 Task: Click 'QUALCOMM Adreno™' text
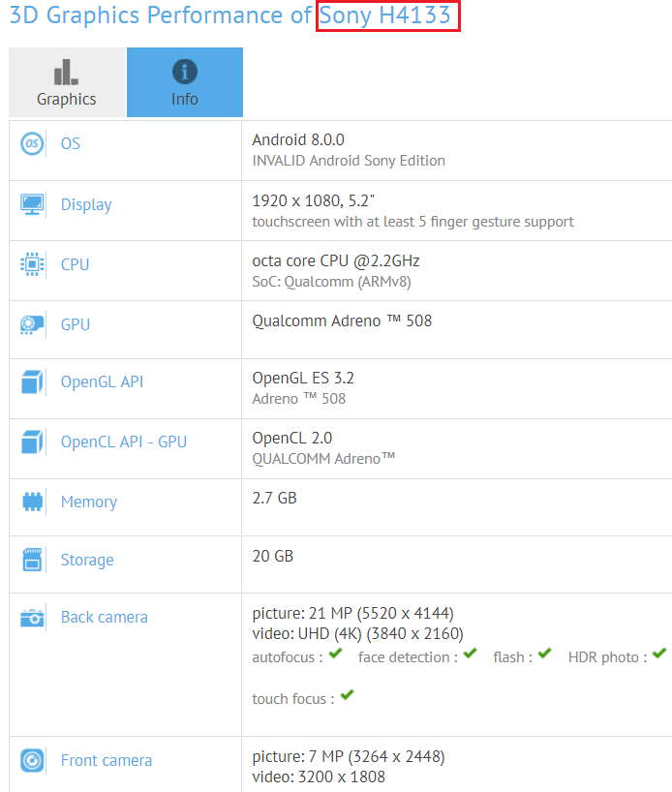click(x=323, y=459)
